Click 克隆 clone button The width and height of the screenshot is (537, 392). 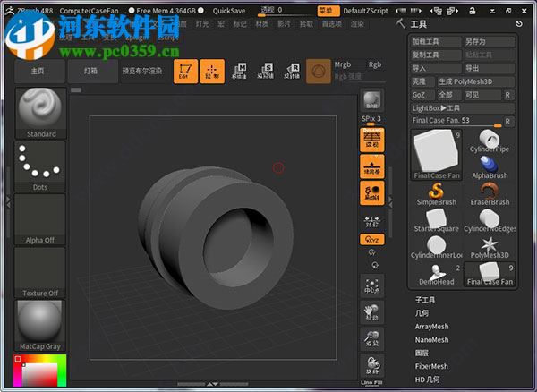[x=422, y=81]
